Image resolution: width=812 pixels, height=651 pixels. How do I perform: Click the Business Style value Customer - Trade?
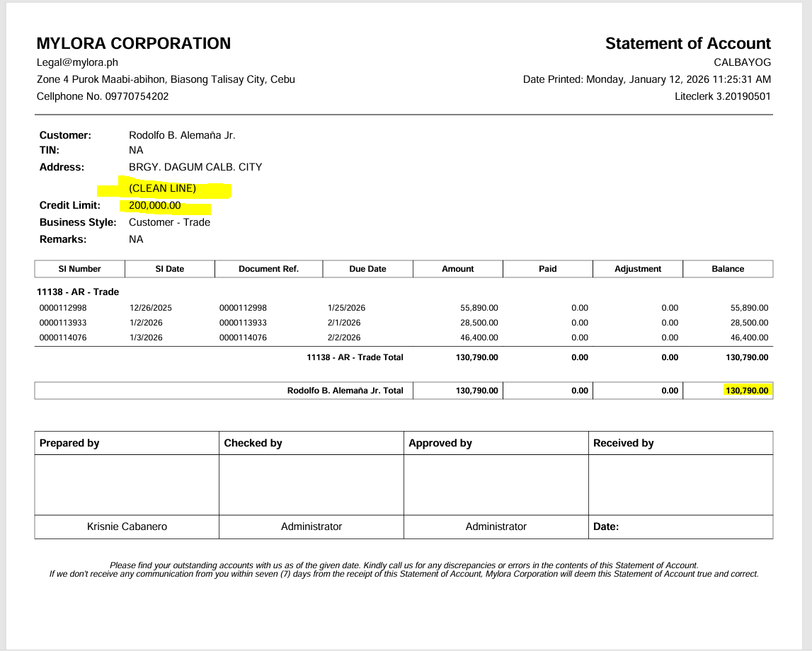click(169, 222)
